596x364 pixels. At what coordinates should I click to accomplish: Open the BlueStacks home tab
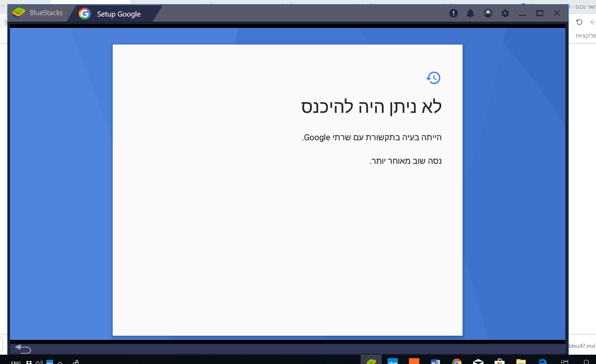[x=38, y=13]
